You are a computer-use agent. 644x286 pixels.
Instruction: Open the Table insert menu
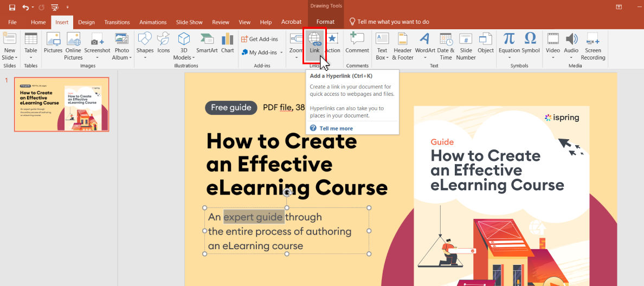point(31,46)
